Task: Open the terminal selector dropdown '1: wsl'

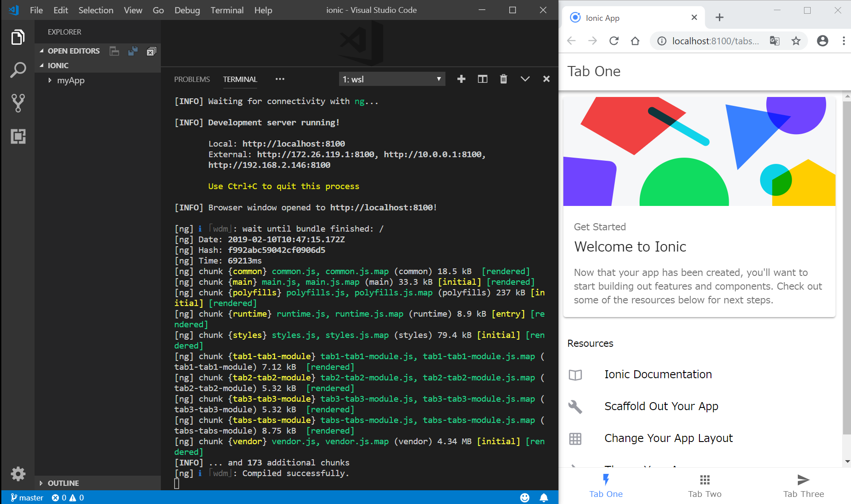Action: pyautogui.click(x=391, y=79)
